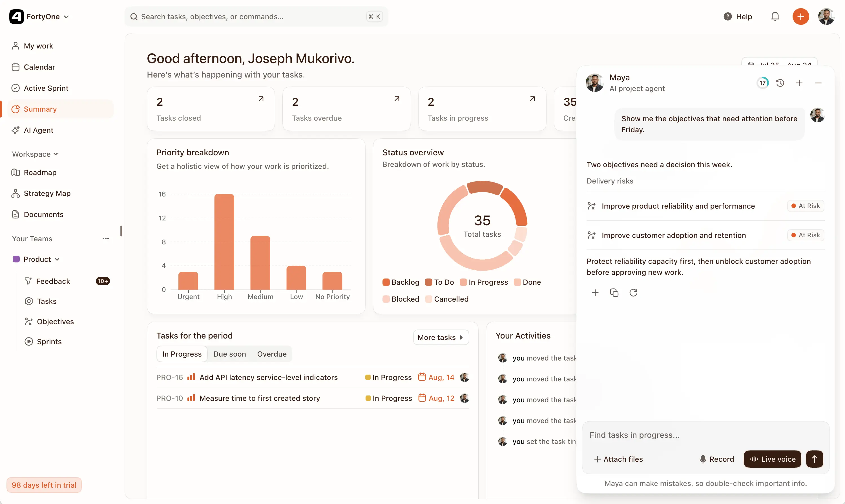Expand the FortyOne workspace switcher
845x504 pixels.
39,17
